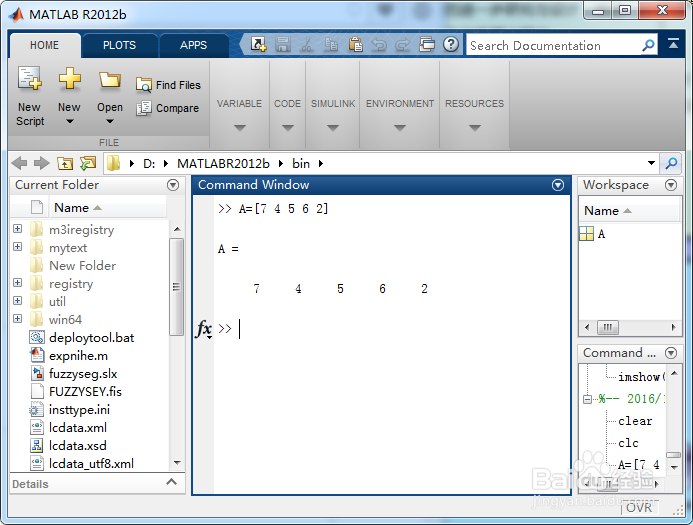Select variable A in Workspace
Viewport: 693px width, 525px height.
click(x=601, y=234)
